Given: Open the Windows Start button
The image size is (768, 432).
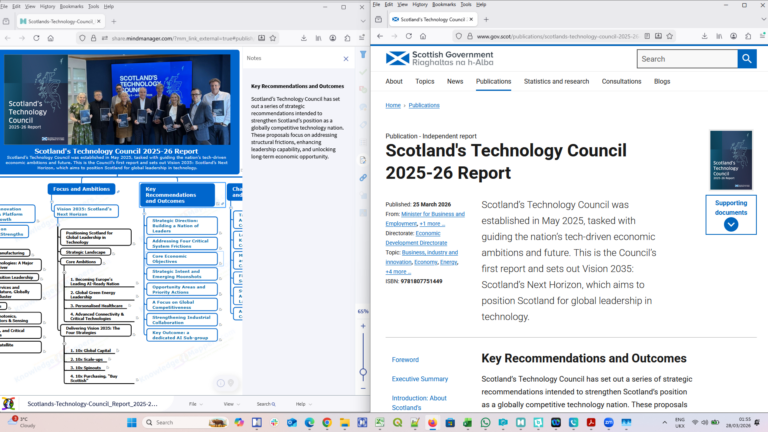Looking at the screenshot, I should pyautogui.click(x=131, y=422).
